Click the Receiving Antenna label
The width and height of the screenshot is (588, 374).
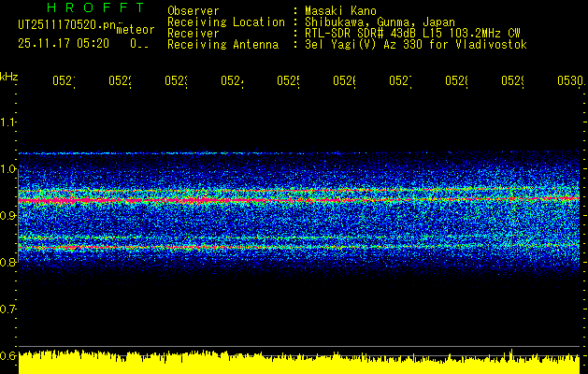pyautogui.click(x=222, y=45)
